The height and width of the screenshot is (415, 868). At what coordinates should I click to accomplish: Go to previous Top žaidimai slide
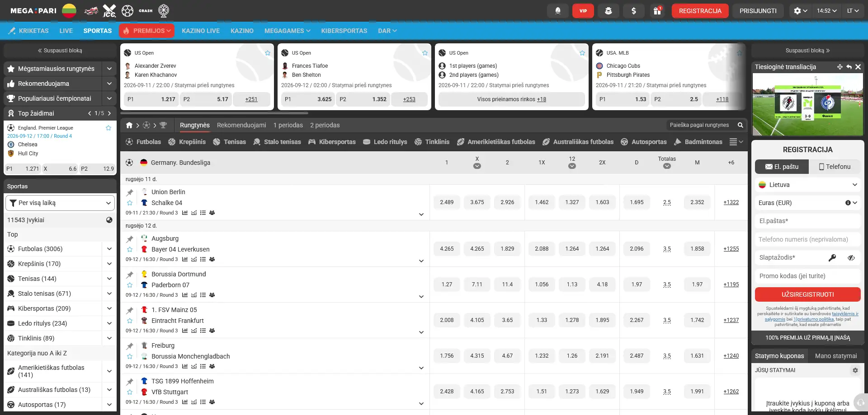pyautogui.click(x=90, y=113)
